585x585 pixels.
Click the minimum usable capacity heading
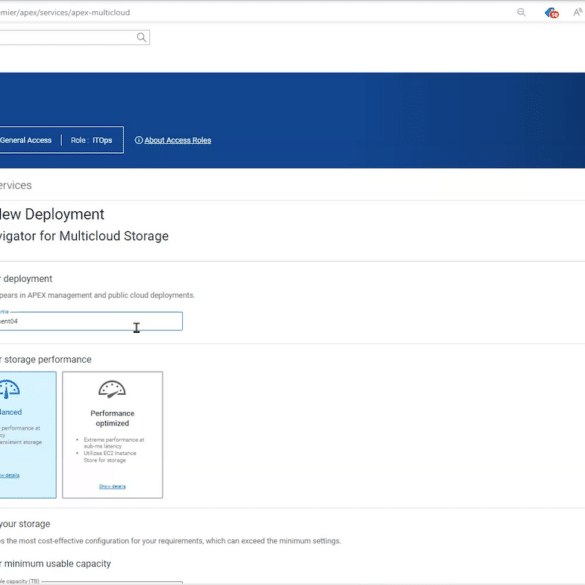click(55, 564)
